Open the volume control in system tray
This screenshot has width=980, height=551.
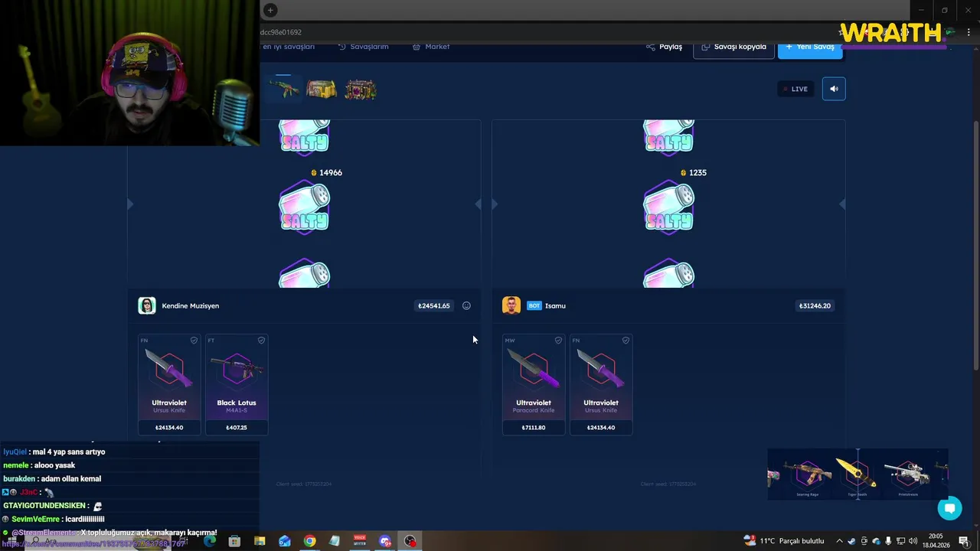tap(913, 541)
